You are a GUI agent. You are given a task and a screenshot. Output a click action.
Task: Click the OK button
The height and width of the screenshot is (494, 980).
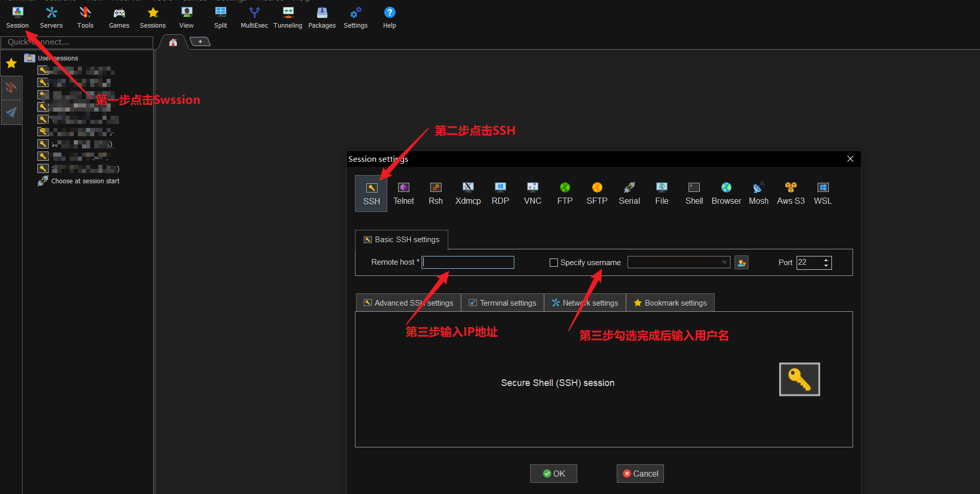click(x=554, y=474)
